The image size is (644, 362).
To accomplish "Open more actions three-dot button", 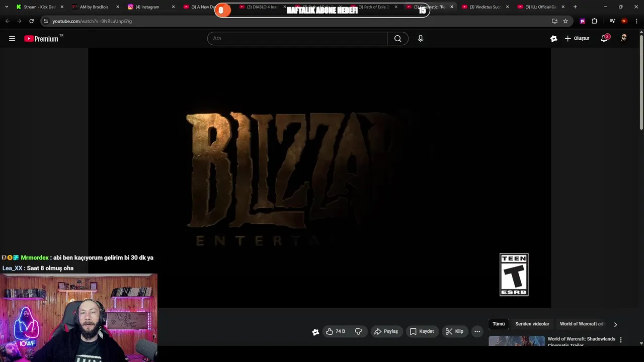I will pyautogui.click(x=477, y=331).
